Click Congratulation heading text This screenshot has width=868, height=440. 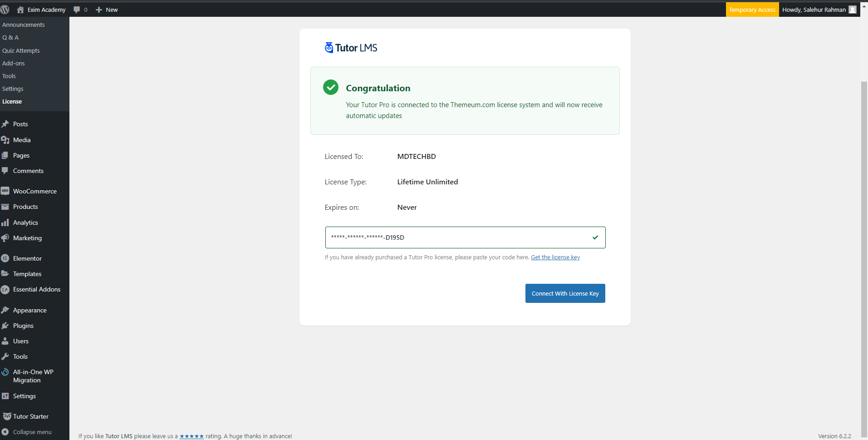click(378, 88)
